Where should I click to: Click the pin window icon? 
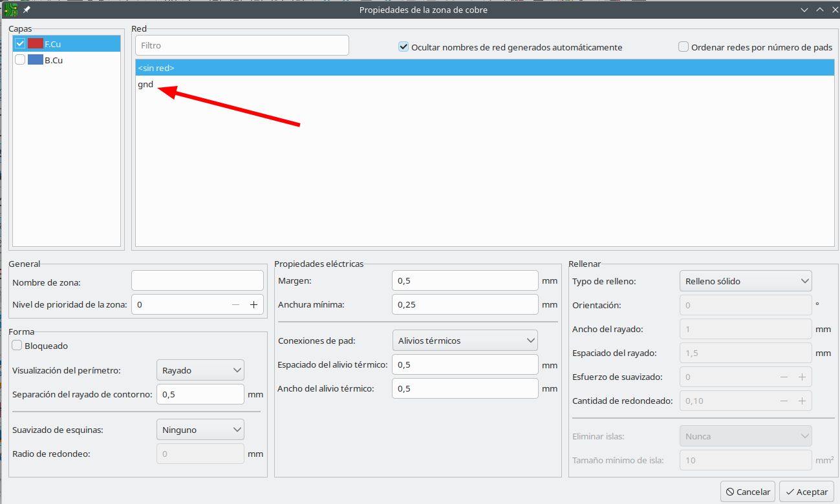[x=27, y=10]
